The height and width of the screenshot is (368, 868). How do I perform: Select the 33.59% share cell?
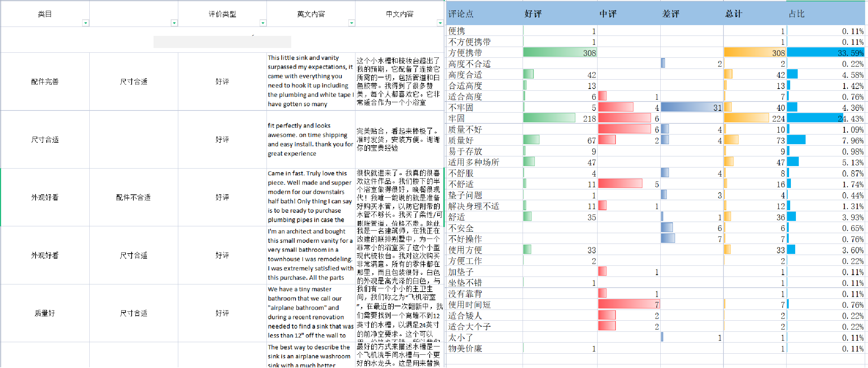click(826, 53)
